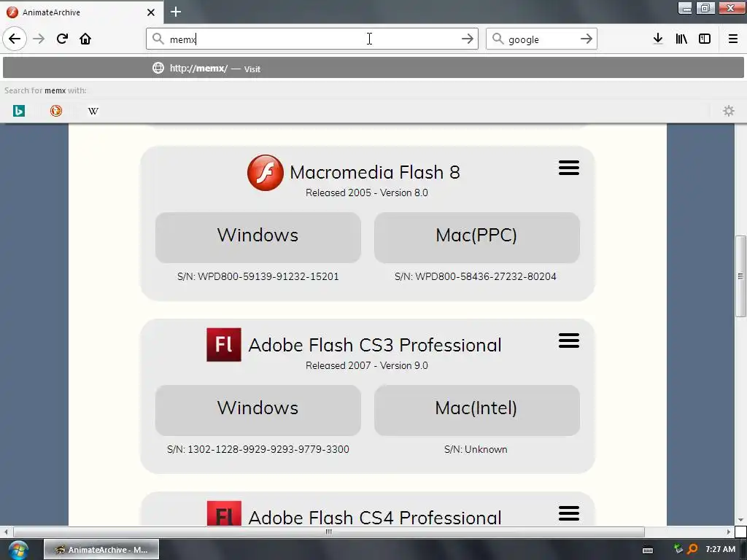The image size is (747, 560).
Task: Click the S/N: Unknown text
Action: point(476,449)
